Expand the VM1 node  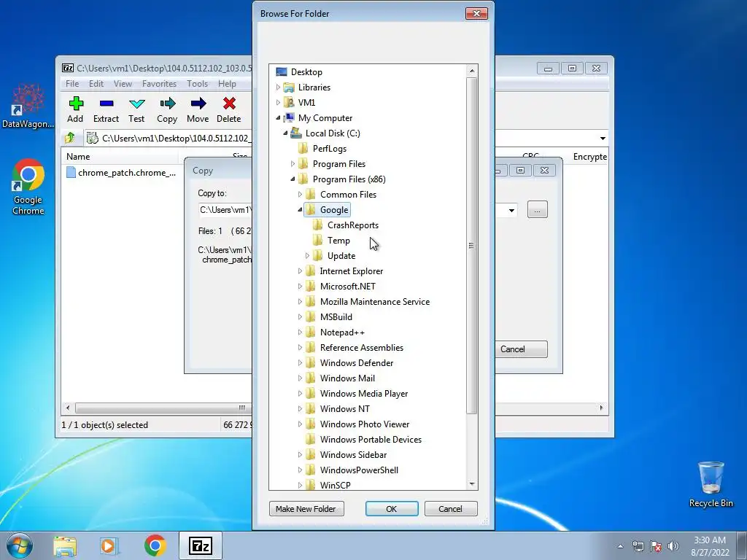click(x=278, y=102)
